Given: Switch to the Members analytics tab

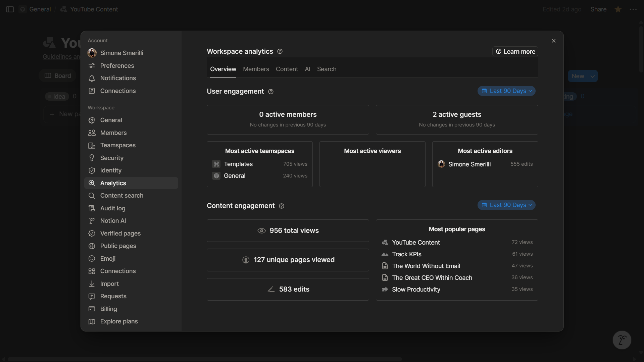Looking at the screenshot, I should 256,69.
